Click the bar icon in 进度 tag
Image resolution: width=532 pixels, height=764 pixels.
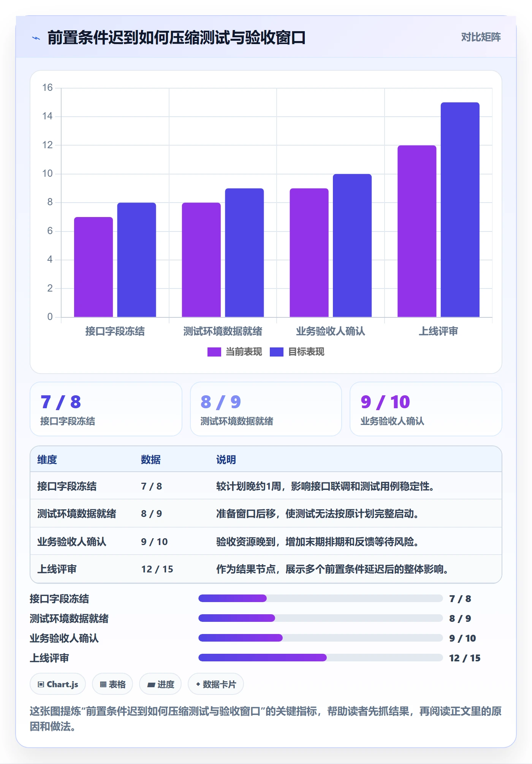tap(151, 685)
